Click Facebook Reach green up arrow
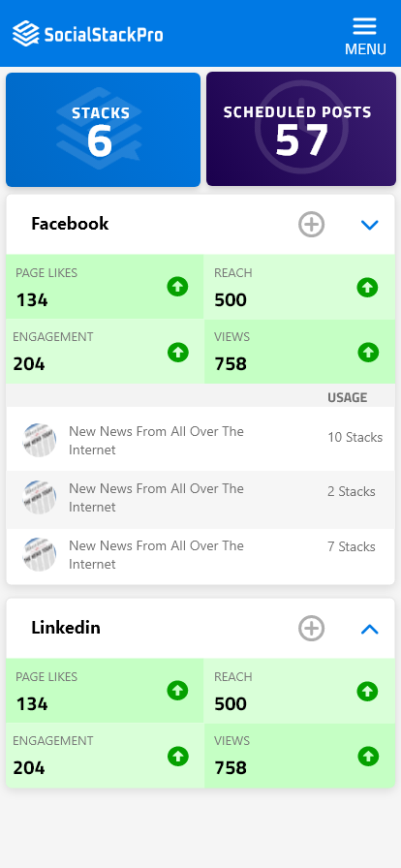 [x=367, y=288]
